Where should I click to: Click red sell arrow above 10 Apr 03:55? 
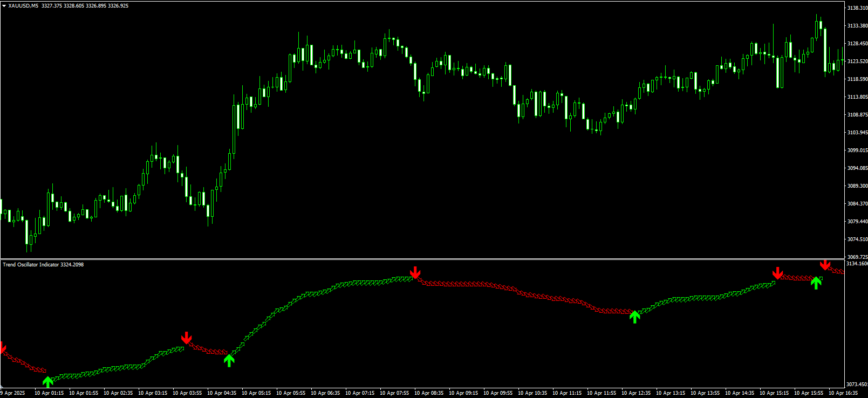pyautogui.click(x=186, y=338)
